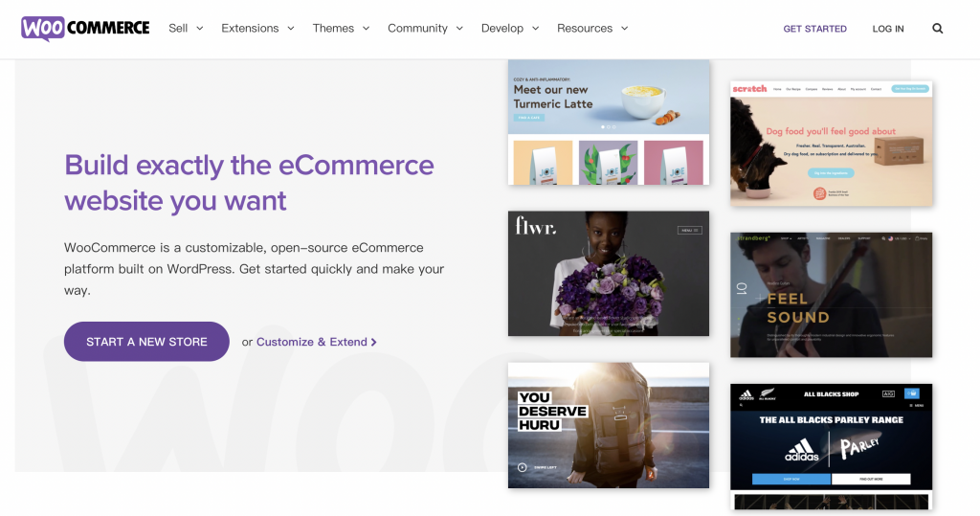Click the adidas logo in All Blacks thumbnail
980x516 pixels.
pyautogui.click(x=801, y=450)
